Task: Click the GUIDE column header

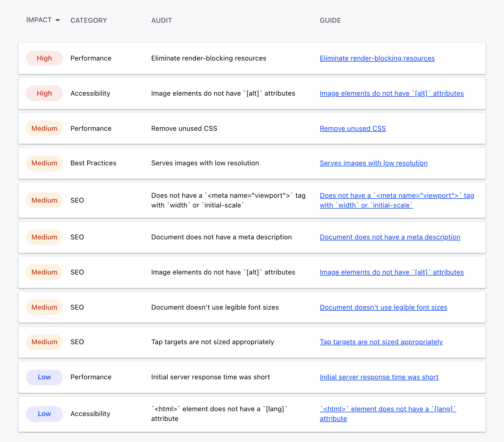Action: (x=330, y=20)
